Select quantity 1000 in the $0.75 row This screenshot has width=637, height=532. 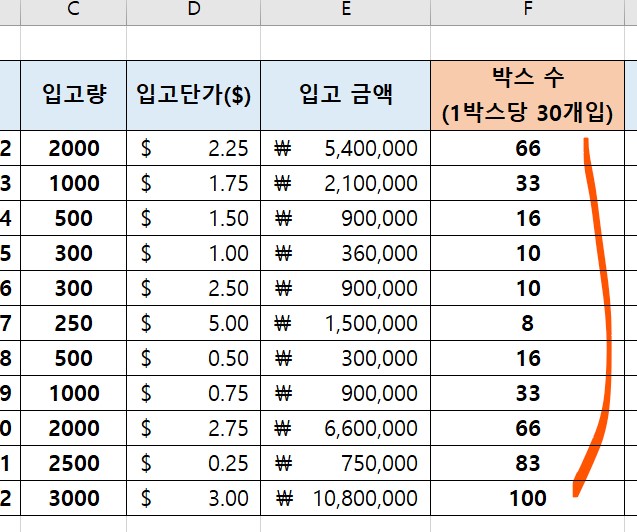tap(74, 393)
